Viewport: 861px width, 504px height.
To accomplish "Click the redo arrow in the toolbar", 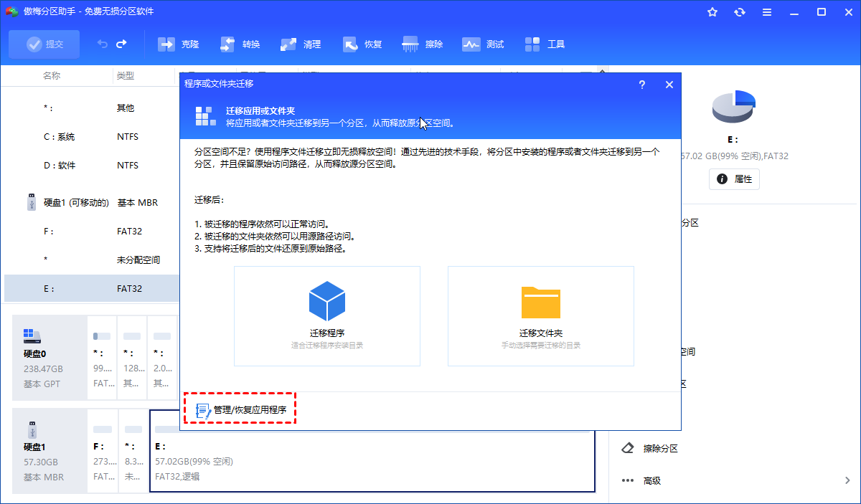I will pyautogui.click(x=121, y=44).
